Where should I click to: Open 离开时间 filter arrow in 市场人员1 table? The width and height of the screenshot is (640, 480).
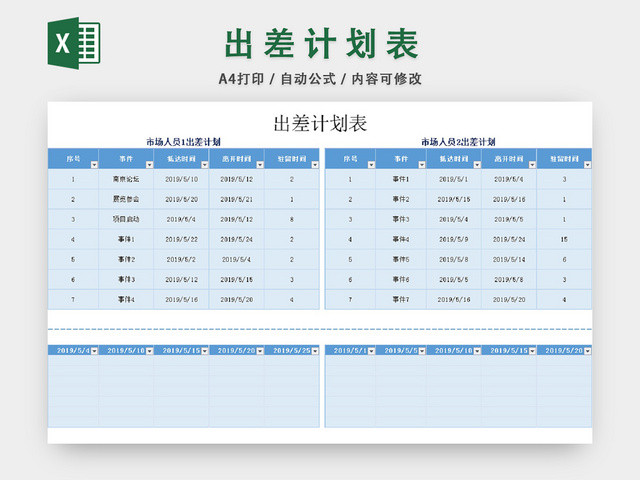pyautogui.click(x=260, y=165)
